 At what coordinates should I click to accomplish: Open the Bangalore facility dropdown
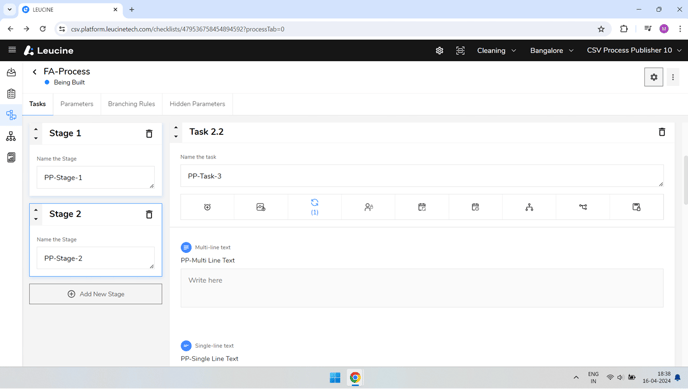(x=552, y=50)
